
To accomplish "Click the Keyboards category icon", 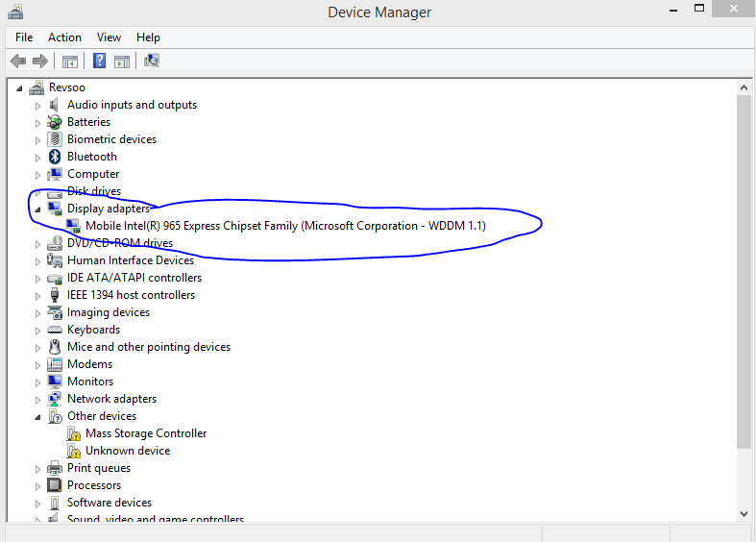I will coord(55,330).
